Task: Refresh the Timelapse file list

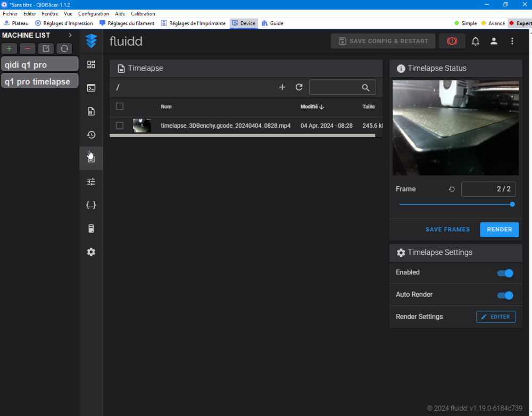Action: (x=299, y=87)
